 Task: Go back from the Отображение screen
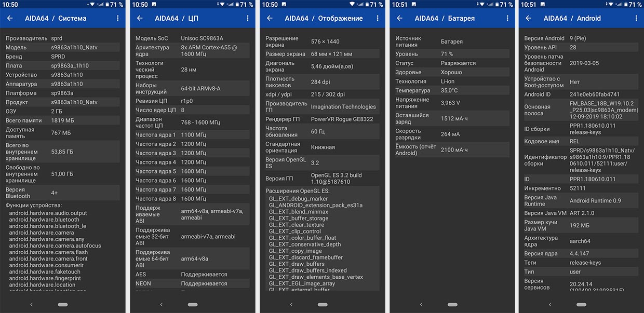point(270,18)
